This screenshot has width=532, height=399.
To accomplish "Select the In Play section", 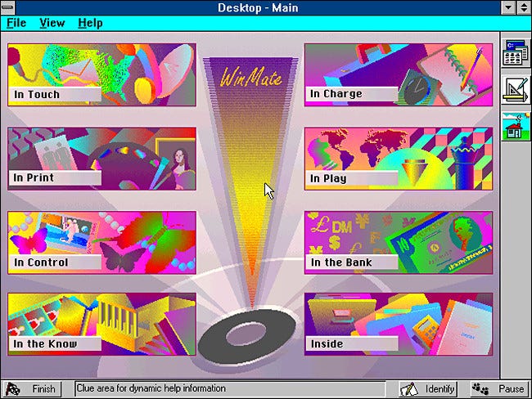I will coord(398,159).
